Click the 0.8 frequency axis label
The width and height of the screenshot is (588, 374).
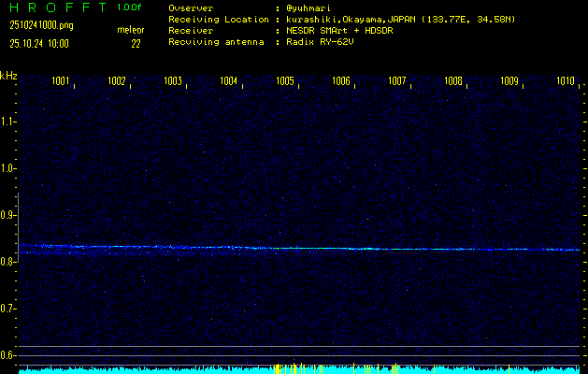[x=7, y=262]
